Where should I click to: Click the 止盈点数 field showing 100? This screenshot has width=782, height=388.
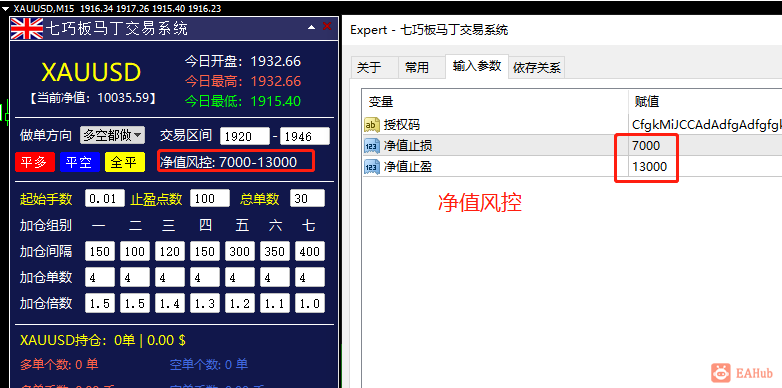click(x=209, y=198)
